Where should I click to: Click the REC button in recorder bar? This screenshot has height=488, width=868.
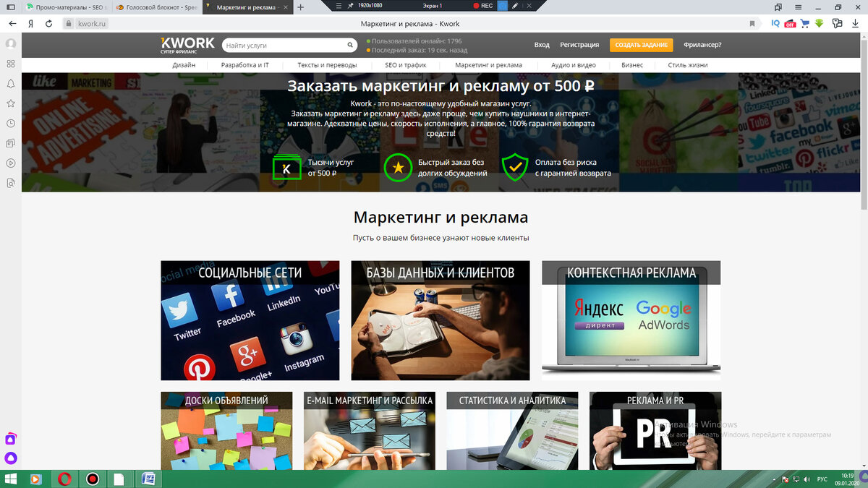482,5
